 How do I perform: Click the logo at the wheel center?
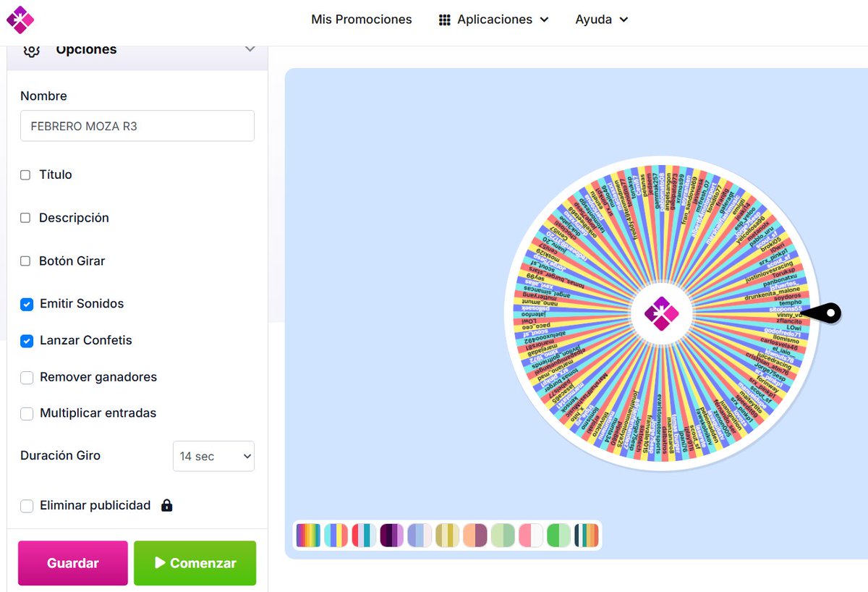662,313
